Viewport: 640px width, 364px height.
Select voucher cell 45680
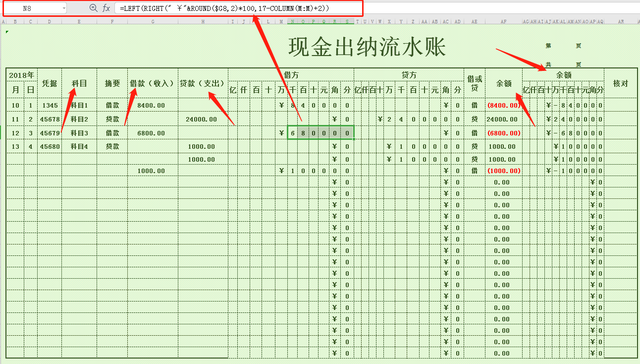point(49,146)
